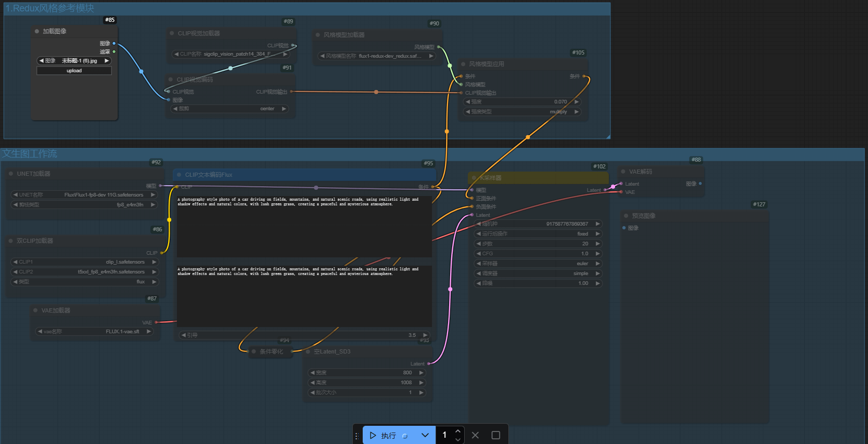Click the lower prompt text box in CLIP文本编码Flux

coord(304,296)
